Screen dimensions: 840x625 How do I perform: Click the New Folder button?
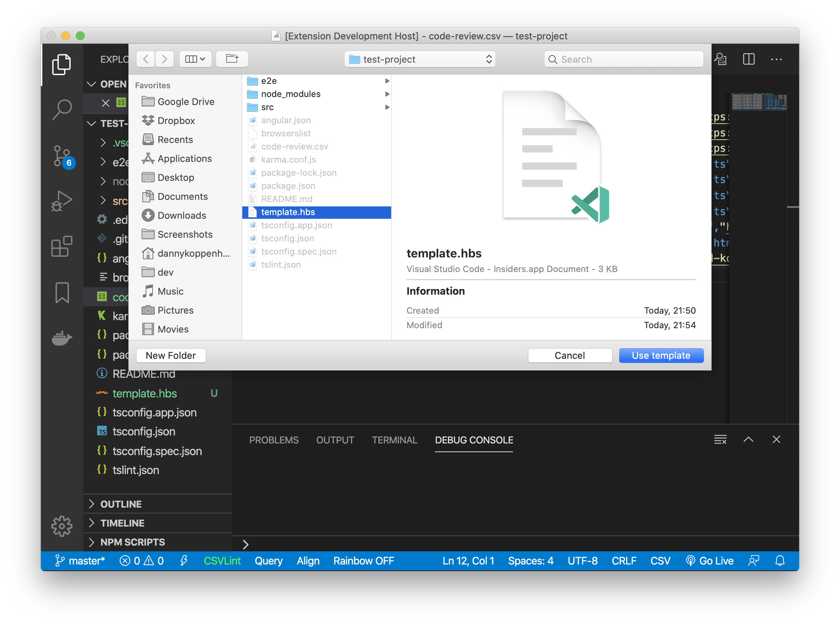click(171, 356)
